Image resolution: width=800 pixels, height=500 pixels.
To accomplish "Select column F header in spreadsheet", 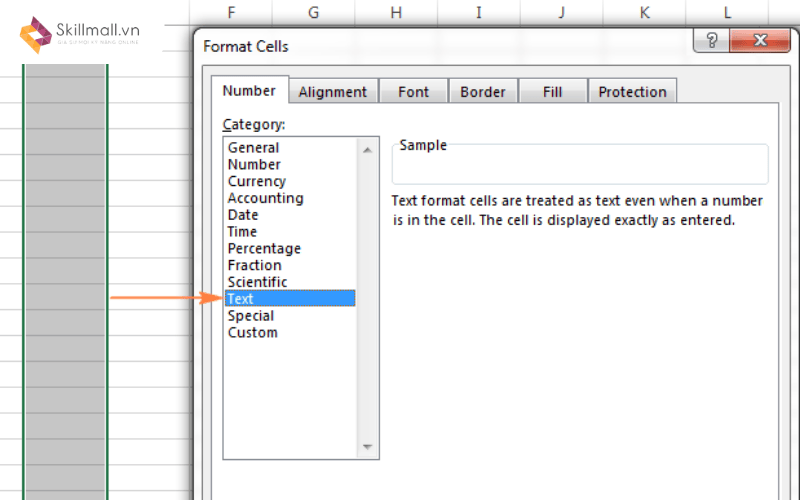I will pyautogui.click(x=231, y=12).
